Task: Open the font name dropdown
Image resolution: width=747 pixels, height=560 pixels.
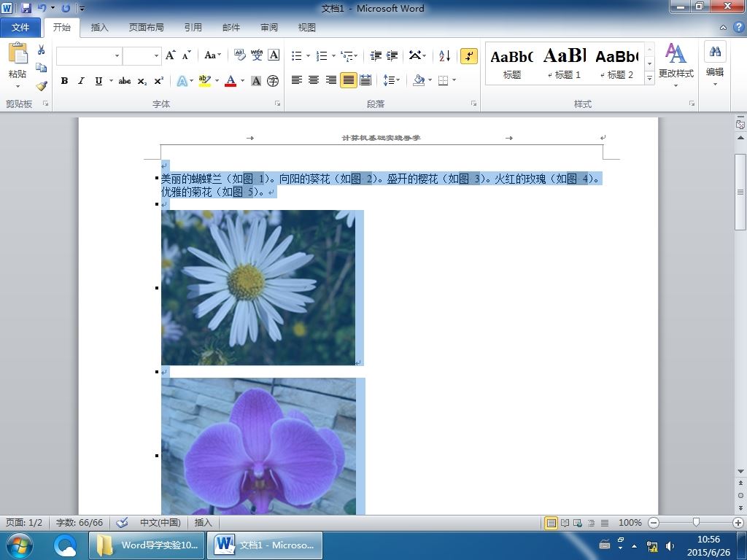Action: (117, 55)
